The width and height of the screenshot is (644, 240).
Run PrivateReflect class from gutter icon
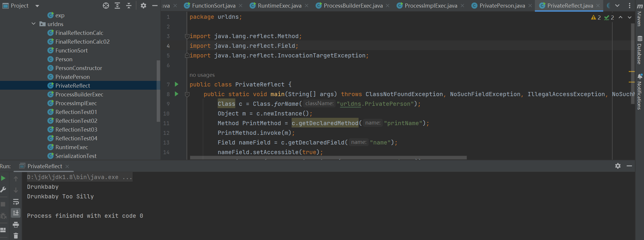click(x=177, y=84)
